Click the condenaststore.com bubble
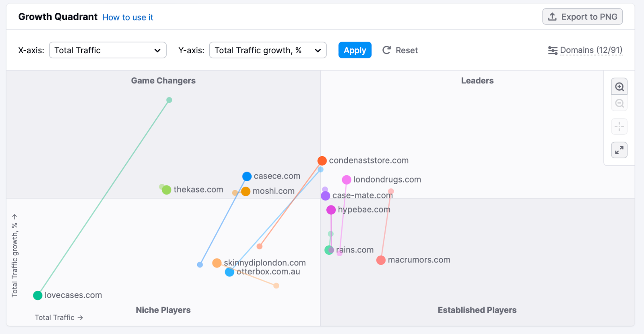644x334 pixels. (322, 160)
